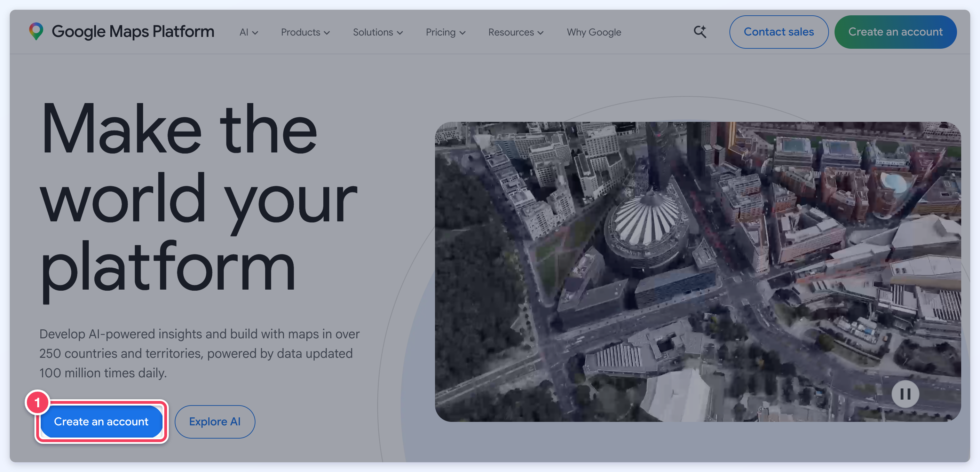This screenshot has width=980, height=472.
Task: Expand the Products dropdown menu
Action: pos(305,32)
